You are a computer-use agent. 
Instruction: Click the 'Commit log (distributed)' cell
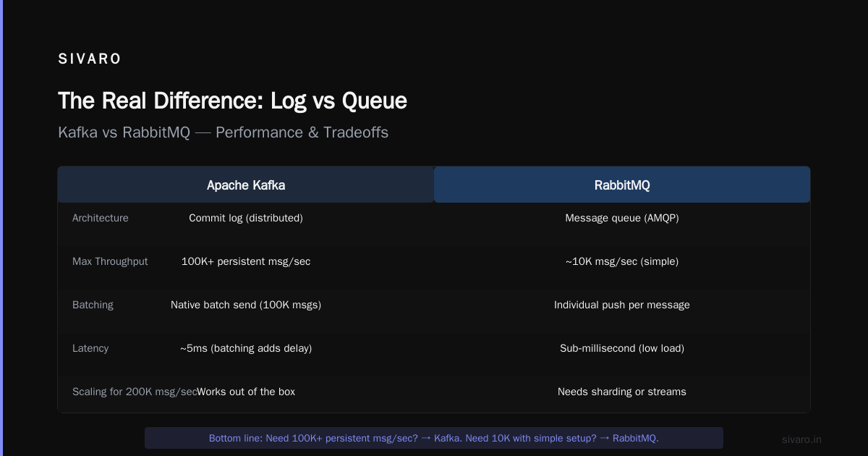coord(246,218)
